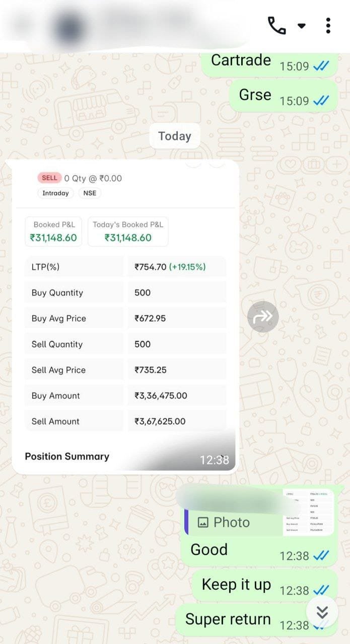
Task: Tap the forward arrow beside the screenshot
Action: [263, 316]
